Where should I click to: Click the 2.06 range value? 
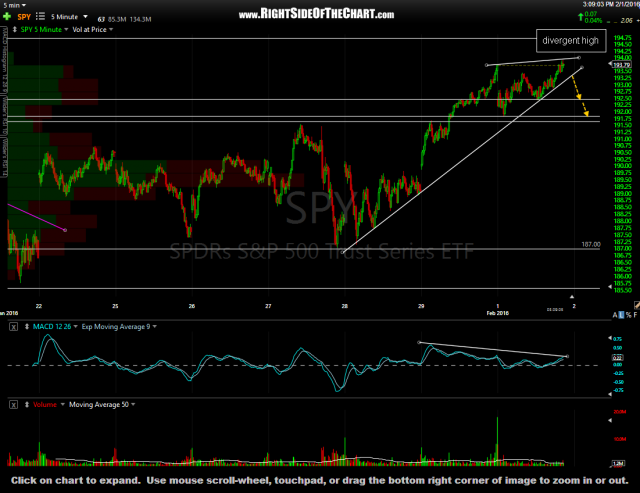click(x=627, y=20)
